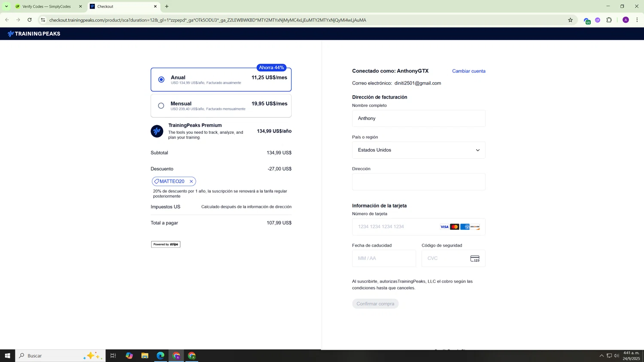Screen dimensions: 644x362
Task: View site information icon
Action: click(x=43, y=20)
